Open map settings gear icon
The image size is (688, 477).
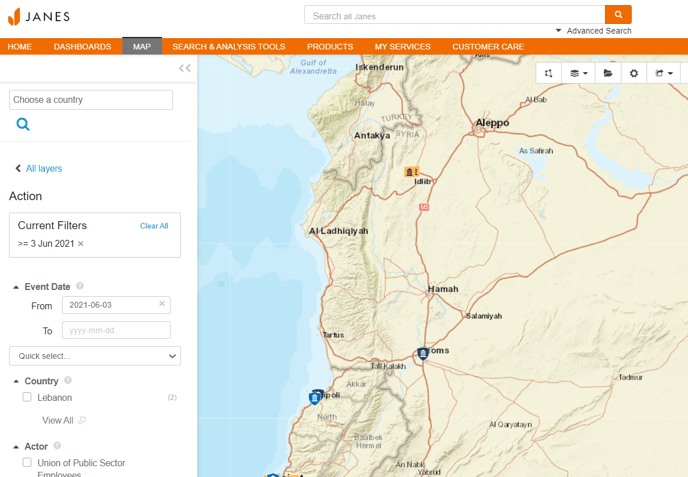point(634,73)
